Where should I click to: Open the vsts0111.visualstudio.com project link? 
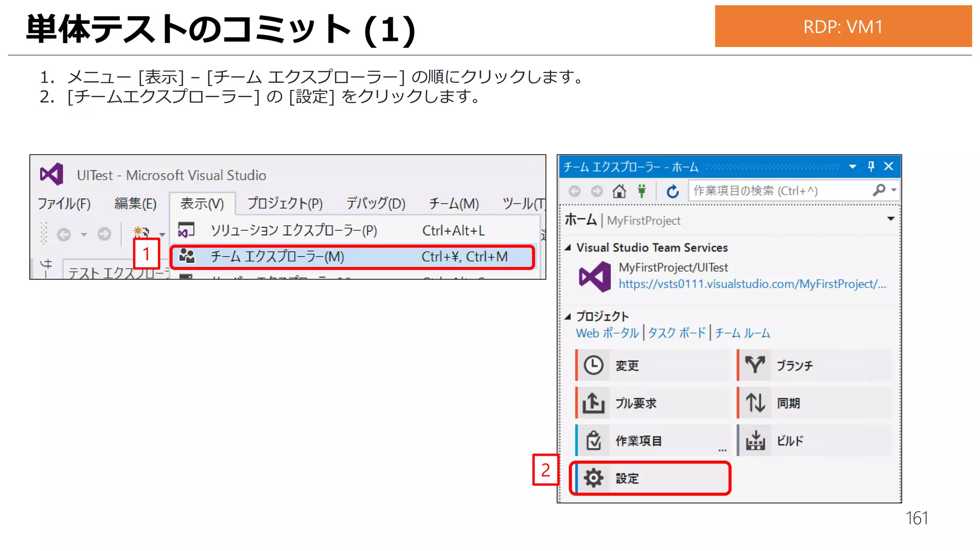click(x=752, y=284)
